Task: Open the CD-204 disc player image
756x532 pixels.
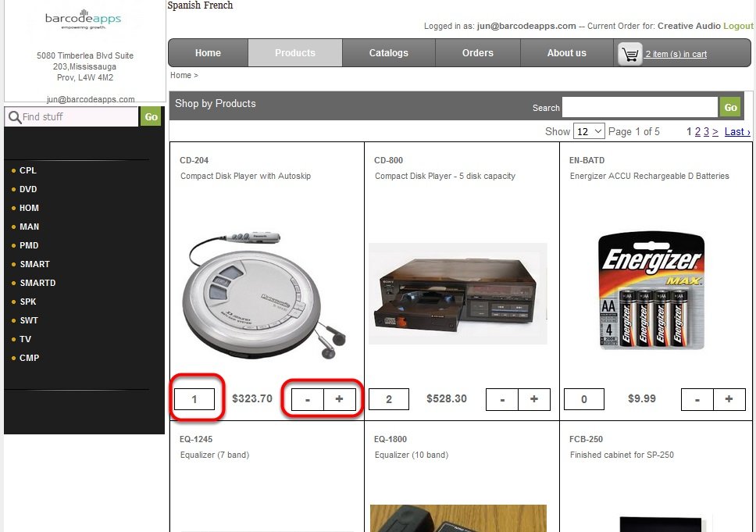Action: 265,295
